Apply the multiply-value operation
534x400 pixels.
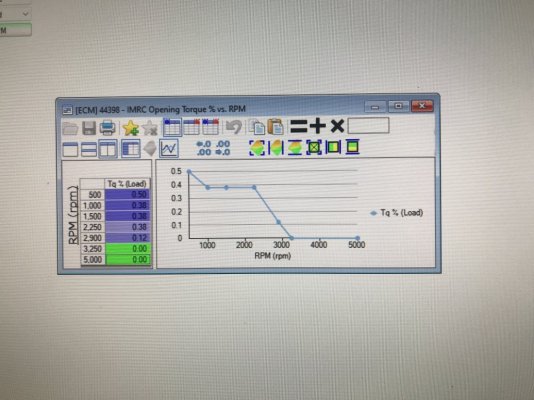337,126
